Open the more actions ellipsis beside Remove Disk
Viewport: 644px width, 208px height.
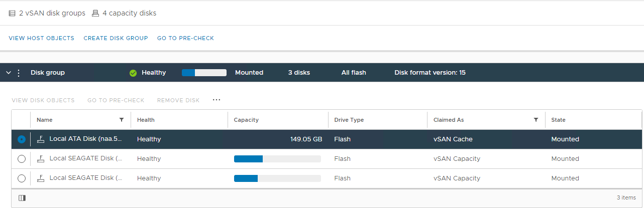click(217, 100)
